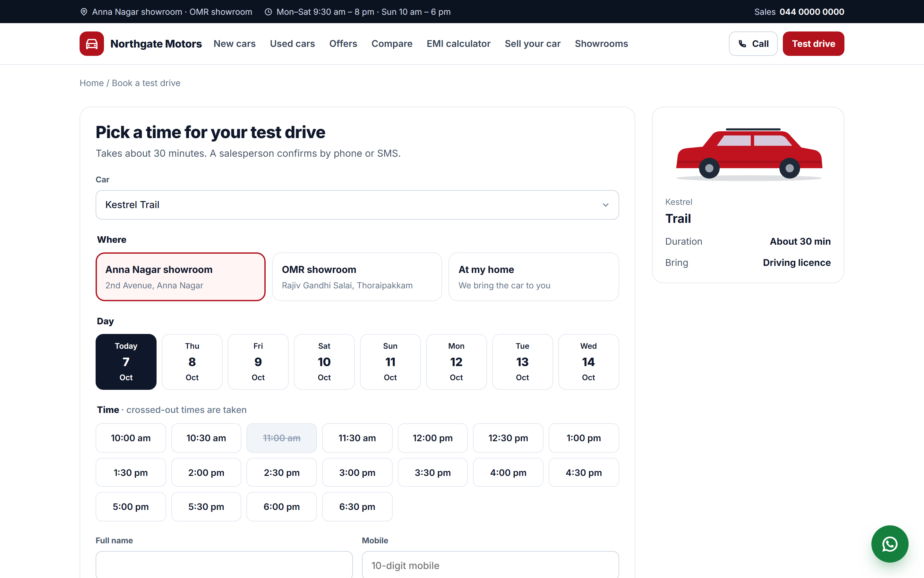Pick the 4:00 pm time slot
Viewport: 924px width, 578px height.
pos(508,472)
